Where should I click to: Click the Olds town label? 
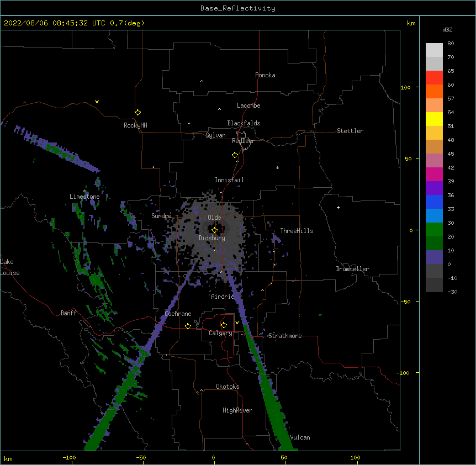pos(214,218)
